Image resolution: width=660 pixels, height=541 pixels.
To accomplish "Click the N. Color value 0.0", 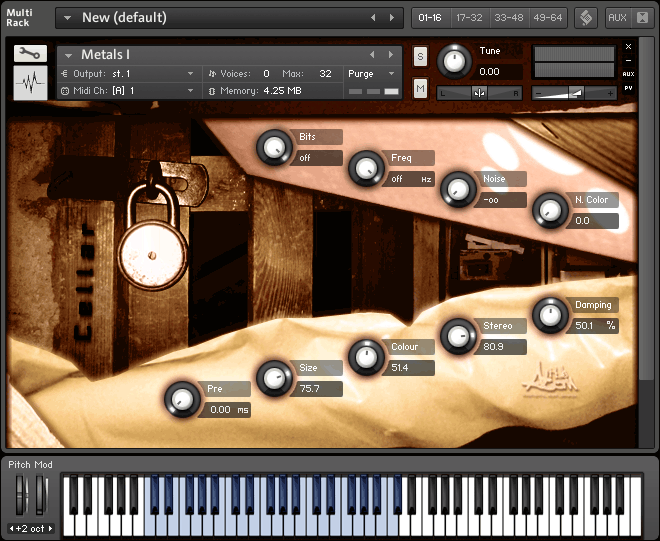I will pos(593,221).
